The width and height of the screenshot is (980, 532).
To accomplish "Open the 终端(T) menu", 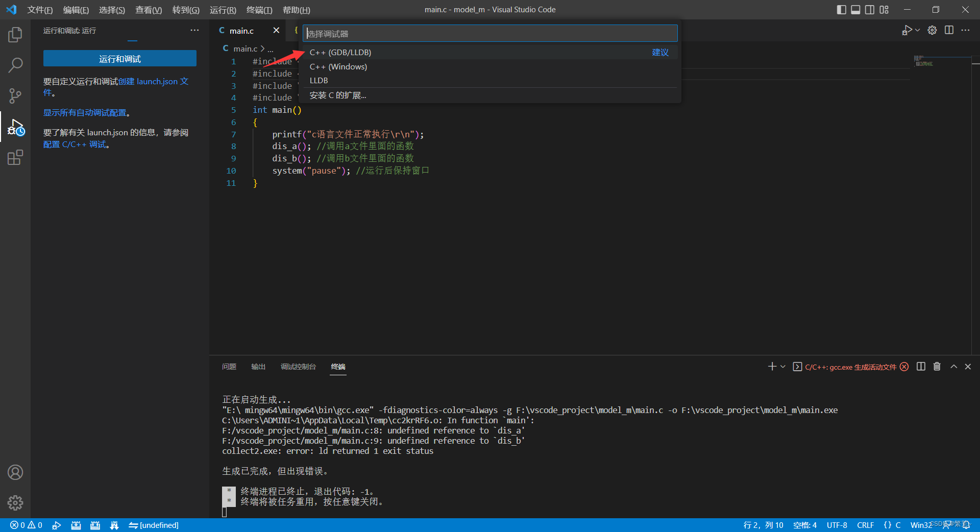I will [x=259, y=10].
